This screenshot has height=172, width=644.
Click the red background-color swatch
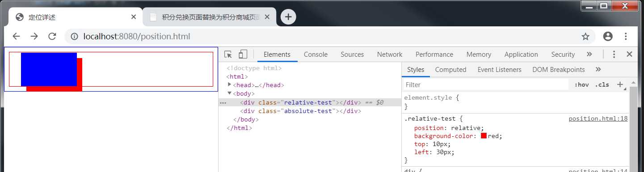(484, 136)
